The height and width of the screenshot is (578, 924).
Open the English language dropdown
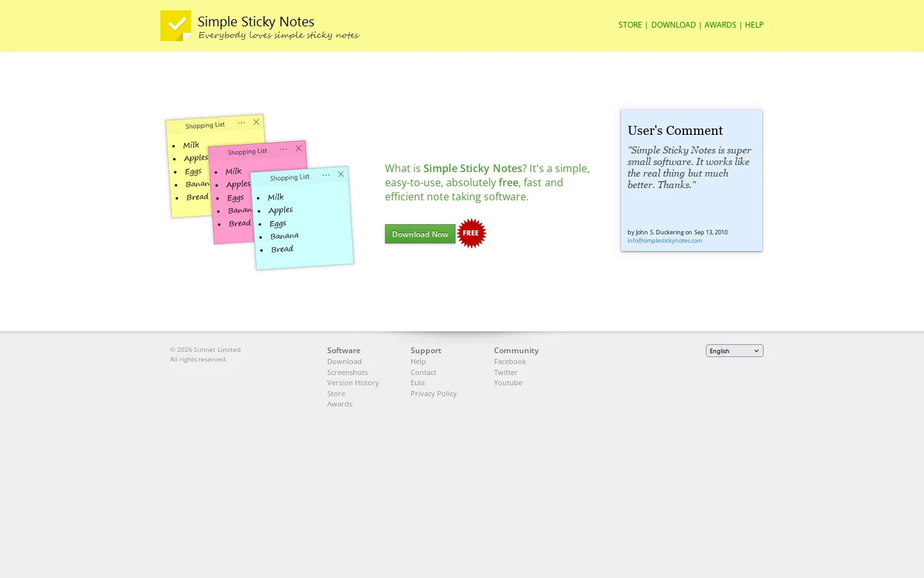click(734, 351)
